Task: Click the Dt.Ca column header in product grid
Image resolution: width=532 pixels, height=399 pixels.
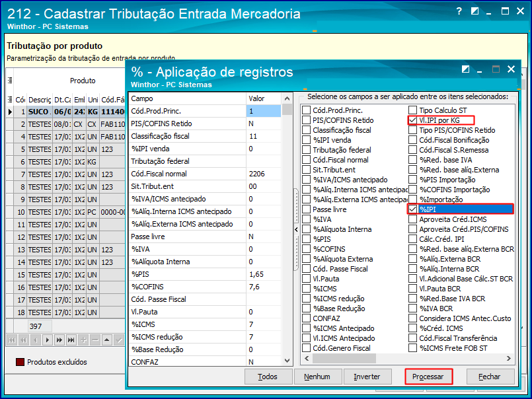Action: tap(63, 100)
